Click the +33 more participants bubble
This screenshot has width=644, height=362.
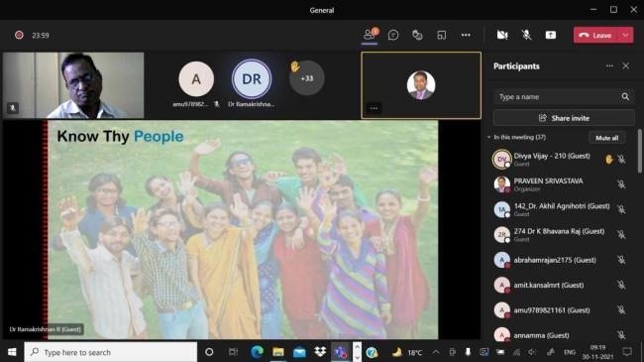307,78
